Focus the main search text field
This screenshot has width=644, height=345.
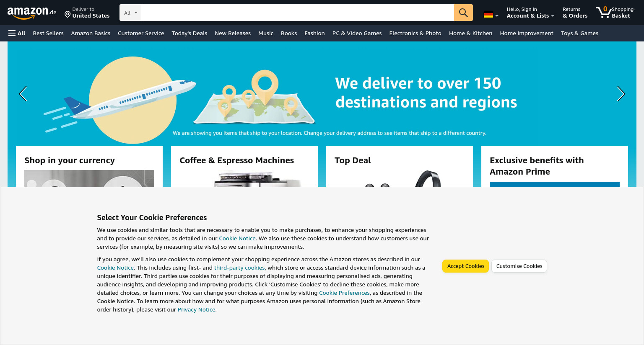tap(297, 13)
